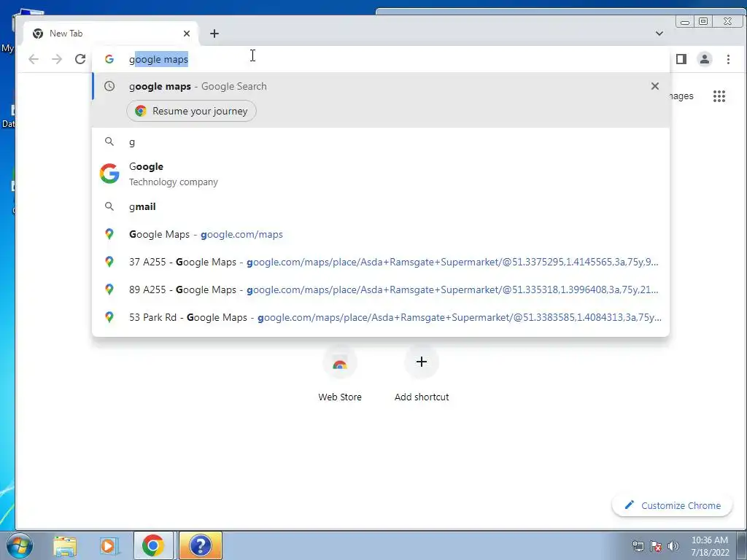Click the magnifier icon beside gmail

[109, 206]
